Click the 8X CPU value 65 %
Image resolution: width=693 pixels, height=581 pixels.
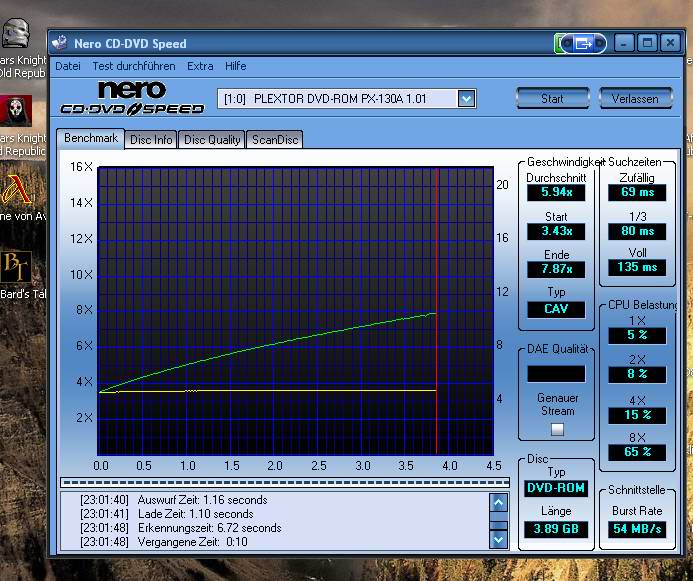coord(637,452)
